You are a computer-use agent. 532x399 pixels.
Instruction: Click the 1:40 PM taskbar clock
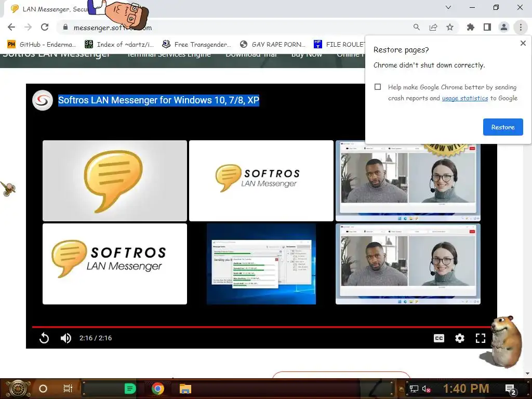click(x=466, y=389)
